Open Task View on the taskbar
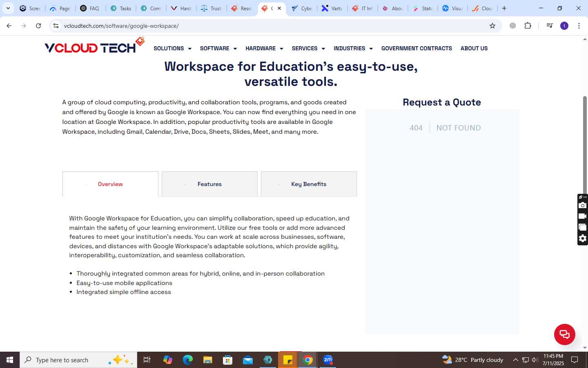Screen dimensions: 588x368 click(147, 360)
